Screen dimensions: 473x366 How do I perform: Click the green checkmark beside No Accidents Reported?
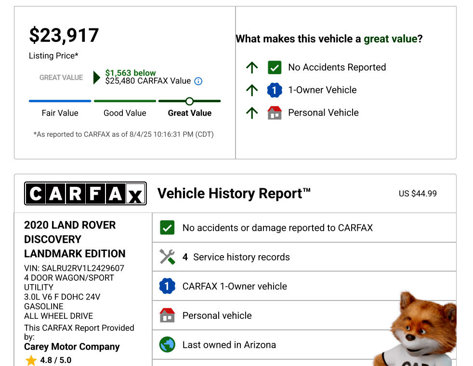275,67
